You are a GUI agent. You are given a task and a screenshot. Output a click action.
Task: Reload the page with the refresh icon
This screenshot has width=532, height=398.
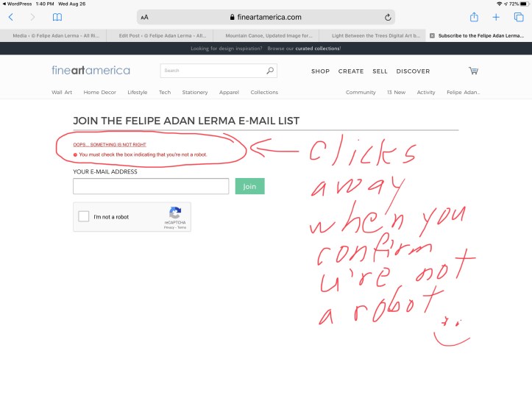(388, 17)
